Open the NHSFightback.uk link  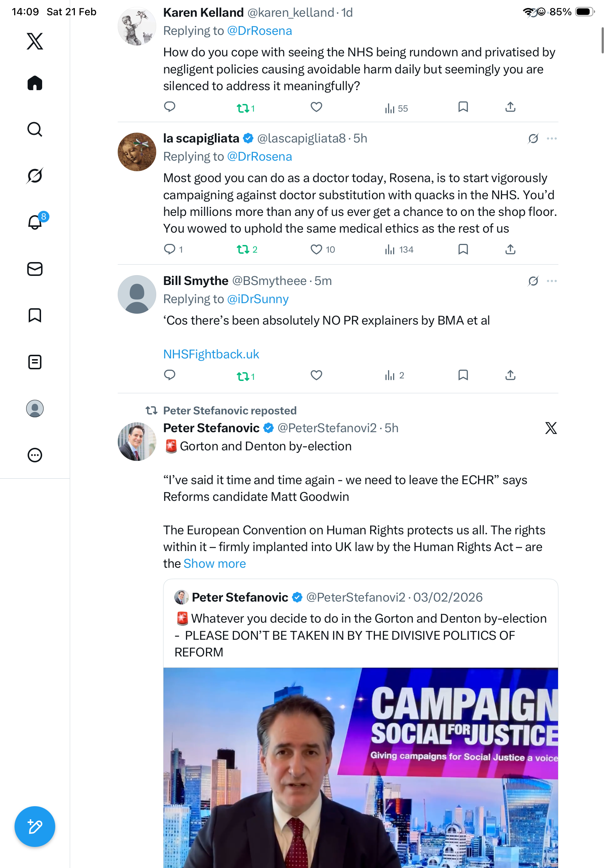click(x=211, y=354)
